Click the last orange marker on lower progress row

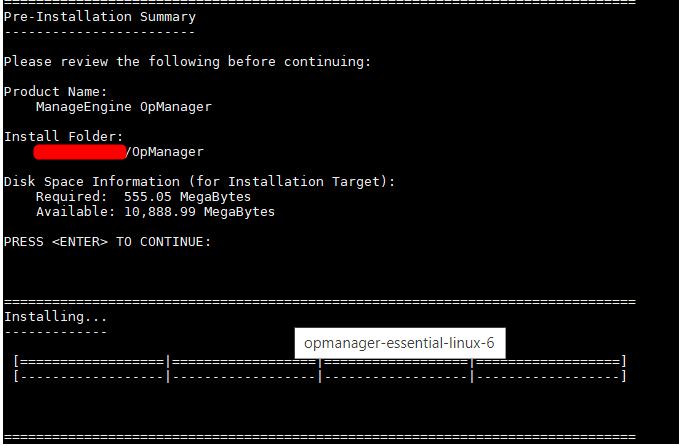[x=473, y=376]
